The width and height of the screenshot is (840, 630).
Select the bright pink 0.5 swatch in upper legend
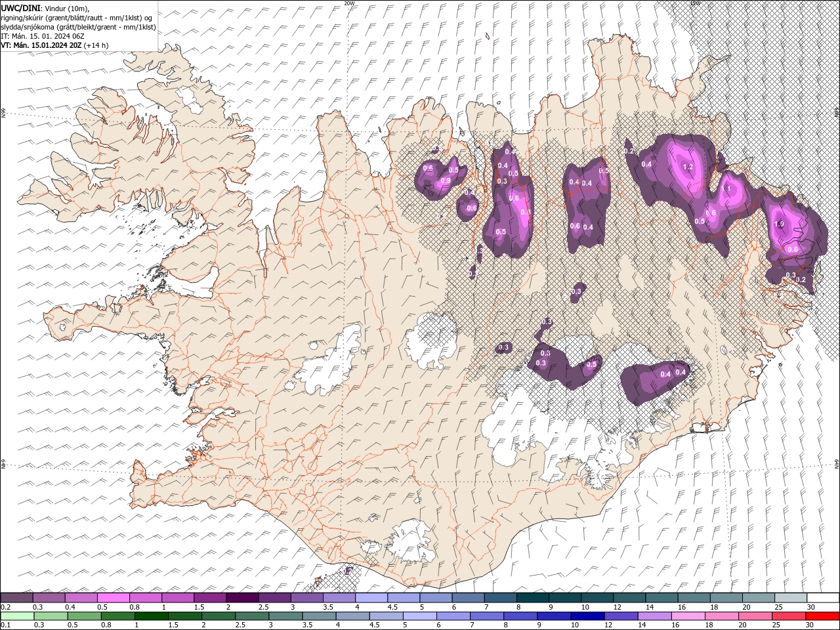(113, 598)
